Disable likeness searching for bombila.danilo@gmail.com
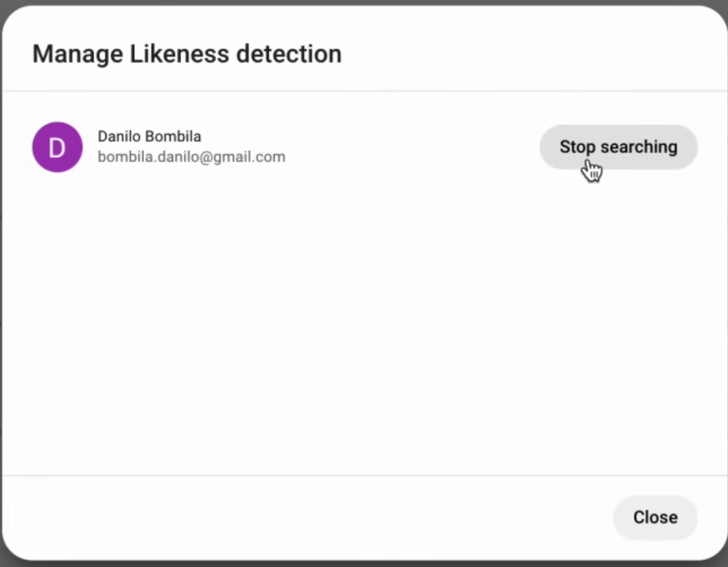 618,147
